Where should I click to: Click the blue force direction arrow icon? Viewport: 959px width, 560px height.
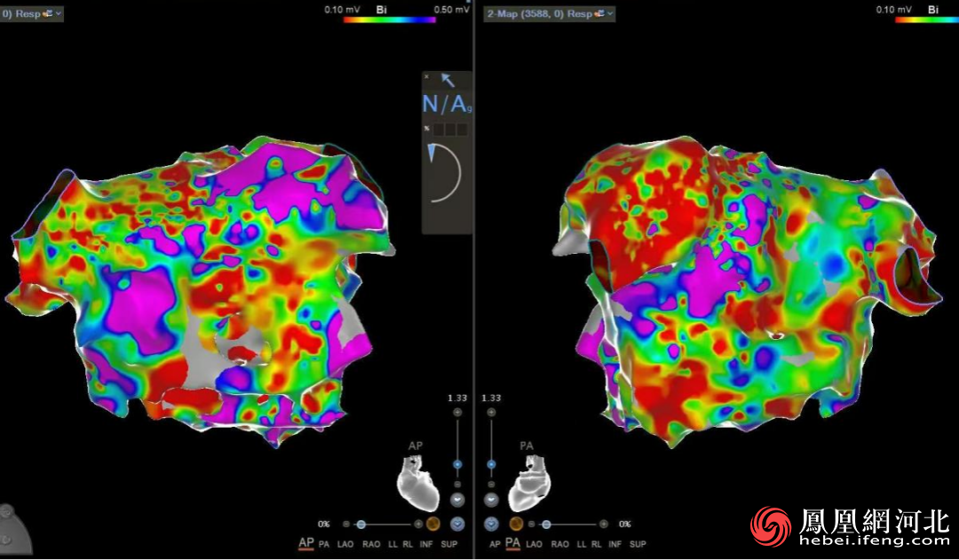pyautogui.click(x=448, y=80)
